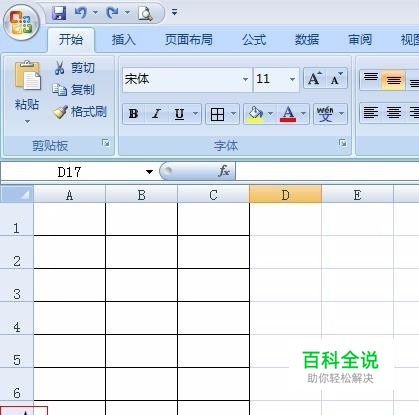Open the 页面布局 tab

189,40
